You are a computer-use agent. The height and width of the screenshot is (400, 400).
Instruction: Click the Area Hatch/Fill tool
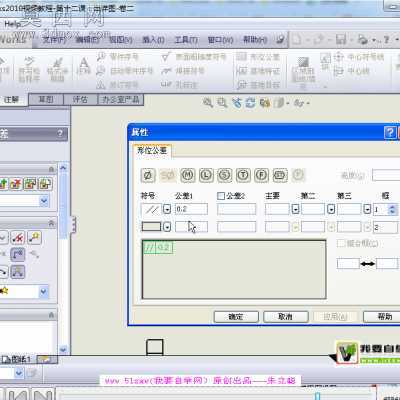(303, 73)
